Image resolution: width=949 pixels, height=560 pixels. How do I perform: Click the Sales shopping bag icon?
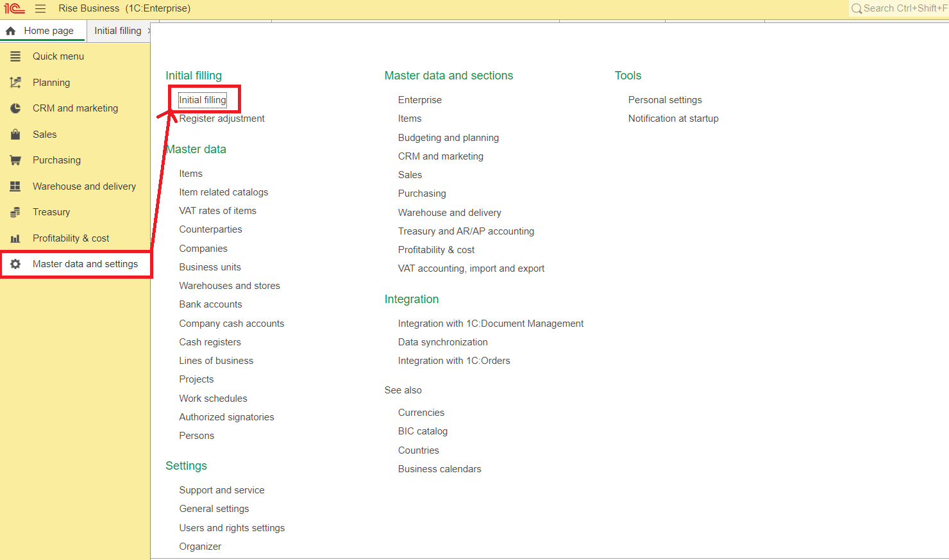(x=15, y=135)
